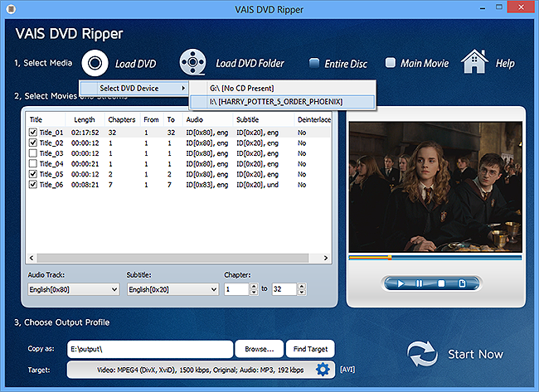Decrease the starting chapter value

(x=254, y=293)
